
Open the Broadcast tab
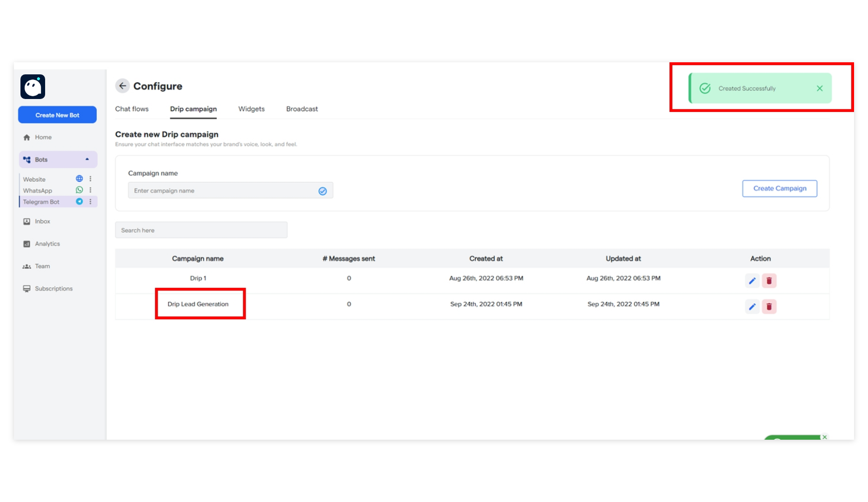click(301, 109)
